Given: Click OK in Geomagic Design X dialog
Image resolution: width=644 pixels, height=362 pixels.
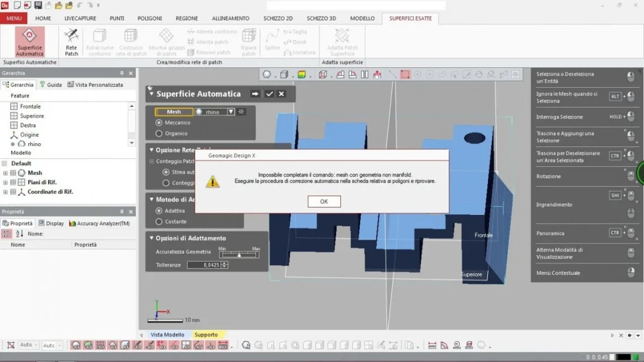Looking at the screenshot, I should [324, 201].
